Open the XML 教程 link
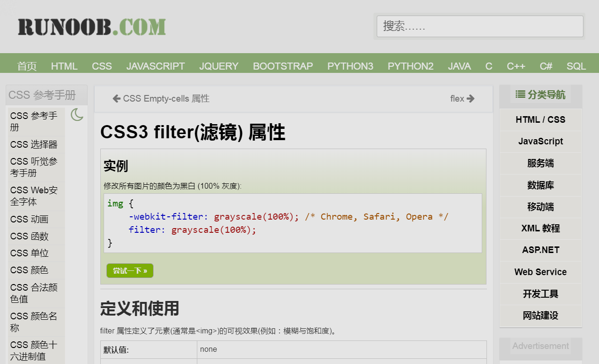This screenshot has height=364, width=599. (x=540, y=228)
